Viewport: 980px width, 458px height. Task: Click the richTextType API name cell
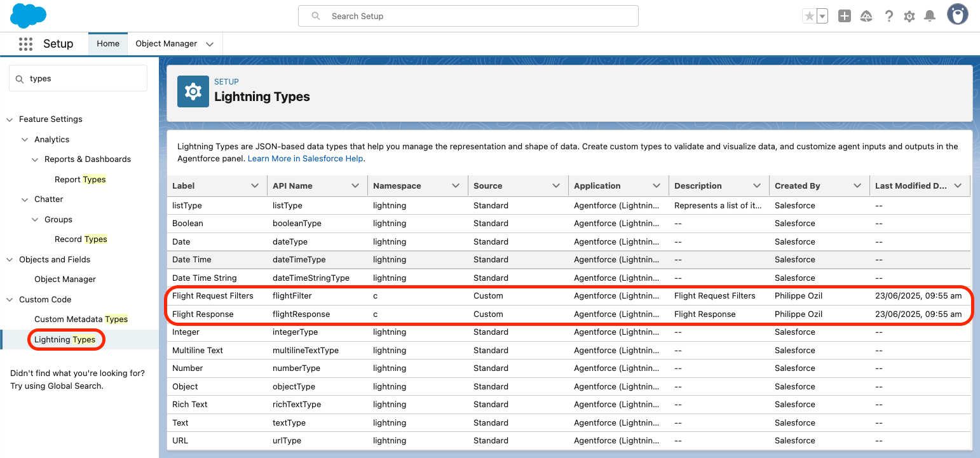(x=297, y=405)
